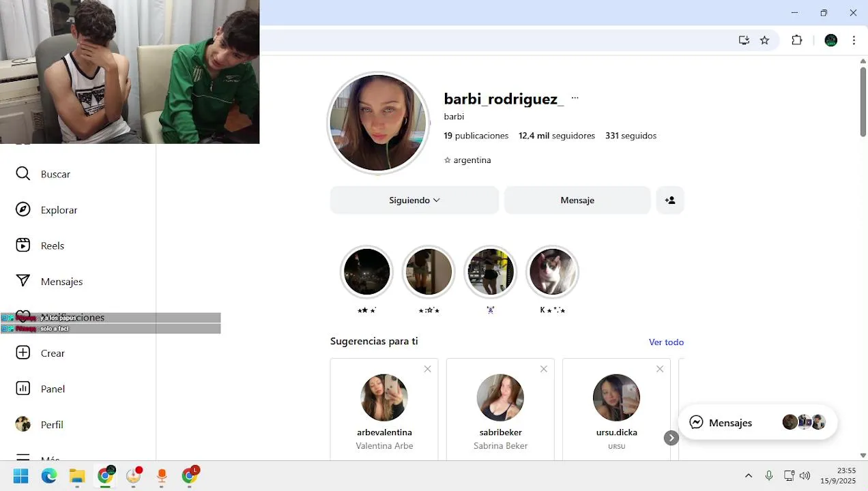Click the add-person suggestion button beside Mensaje
The height and width of the screenshot is (491, 868).
click(670, 200)
